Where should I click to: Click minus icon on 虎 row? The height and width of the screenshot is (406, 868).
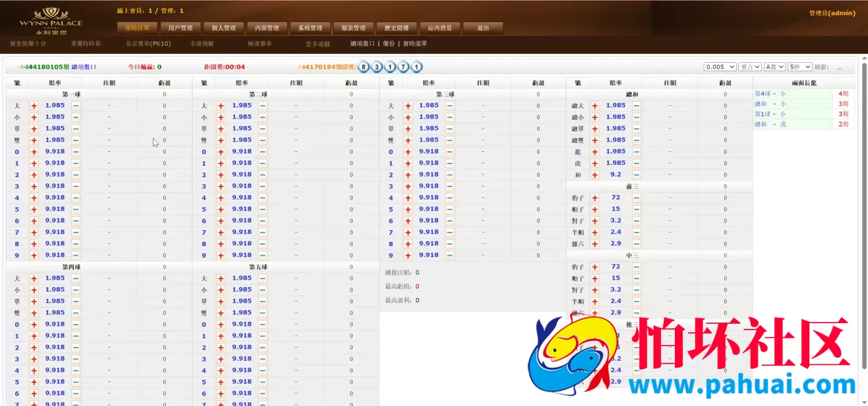(x=636, y=163)
